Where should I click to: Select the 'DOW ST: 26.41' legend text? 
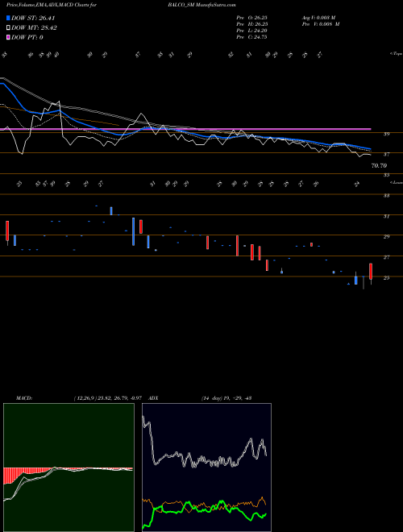33,18
